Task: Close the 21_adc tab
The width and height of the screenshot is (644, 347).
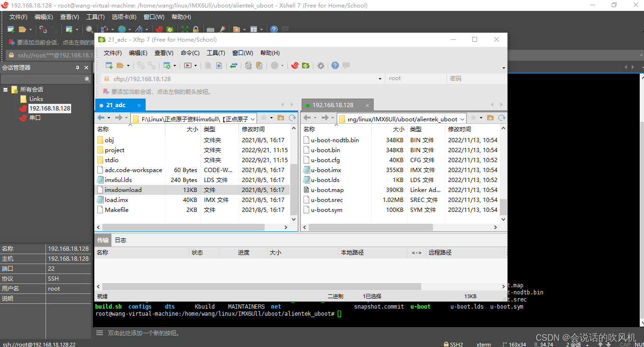Action: click(139, 105)
